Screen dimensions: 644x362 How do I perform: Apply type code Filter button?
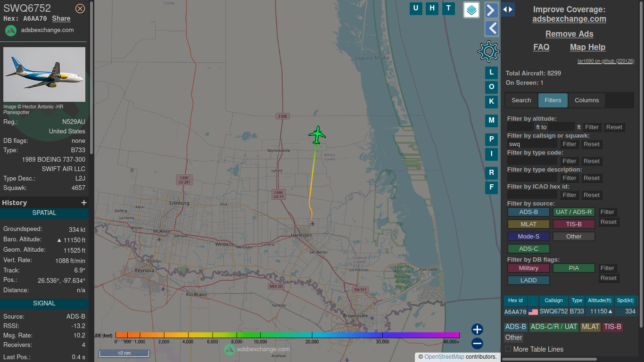click(x=569, y=161)
